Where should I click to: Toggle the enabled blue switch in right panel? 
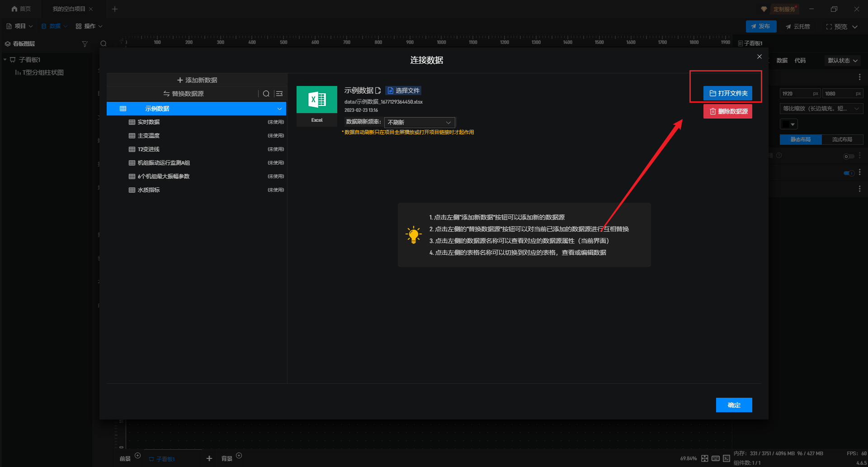coord(849,173)
